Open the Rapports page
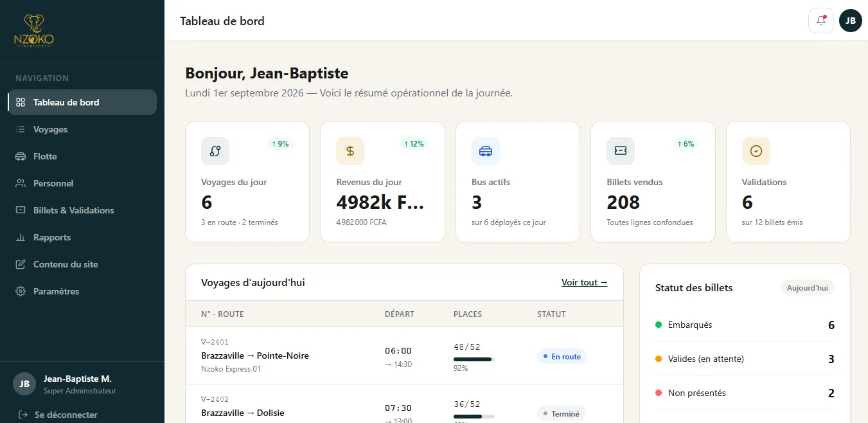The height and width of the screenshot is (423, 868). [x=82, y=237]
